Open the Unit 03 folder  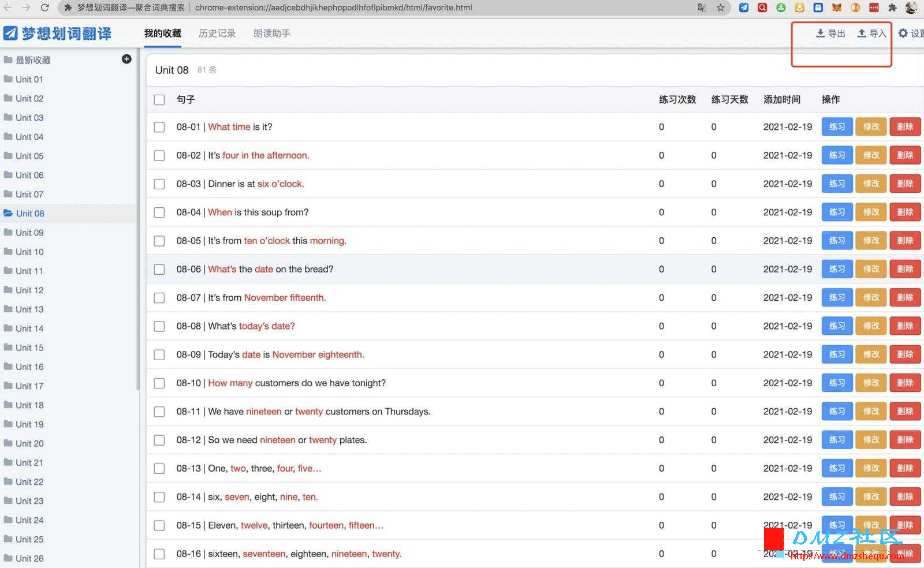[68, 117]
